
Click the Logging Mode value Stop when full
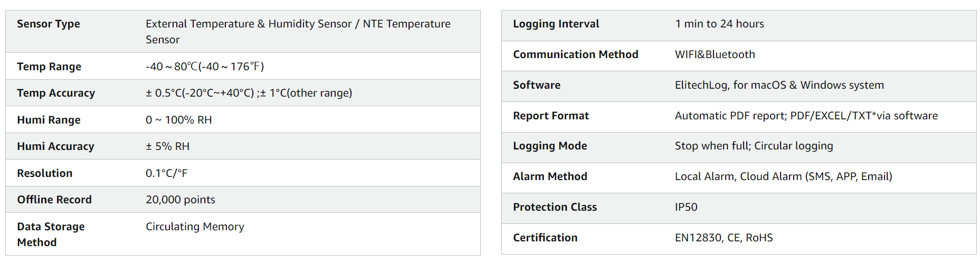[754, 146]
